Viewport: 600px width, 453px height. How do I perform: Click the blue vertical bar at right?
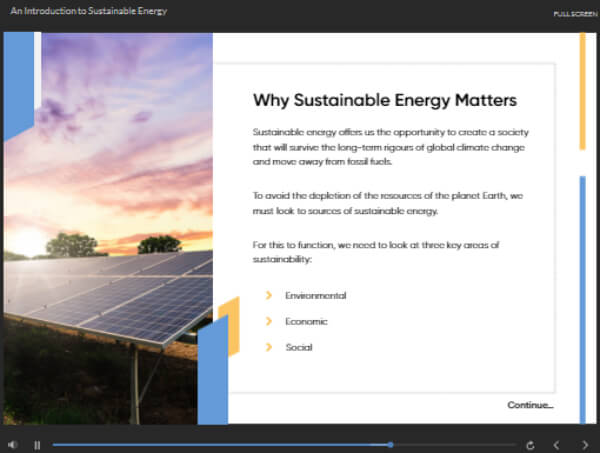pos(582,300)
